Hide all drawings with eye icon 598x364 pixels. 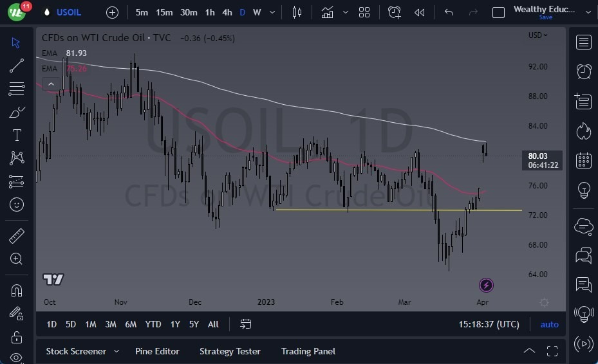[x=16, y=358]
